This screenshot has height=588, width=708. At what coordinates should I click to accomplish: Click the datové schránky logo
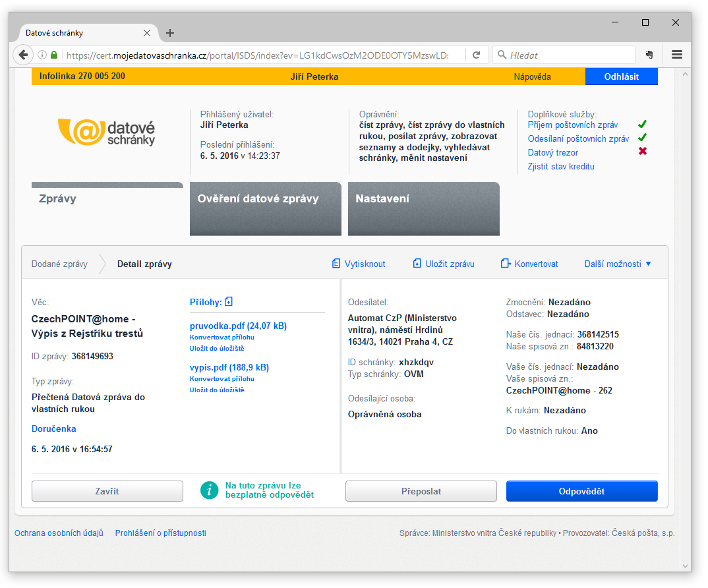[107, 132]
